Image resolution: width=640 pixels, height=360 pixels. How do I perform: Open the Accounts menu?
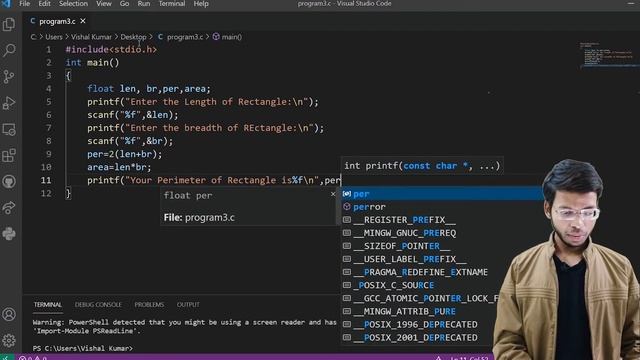pyautogui.click(x=9, y=314)
